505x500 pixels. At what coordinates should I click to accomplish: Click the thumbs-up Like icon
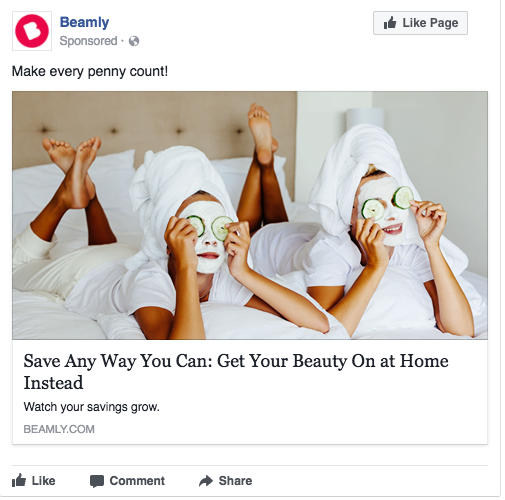click(x=19, y=480)
